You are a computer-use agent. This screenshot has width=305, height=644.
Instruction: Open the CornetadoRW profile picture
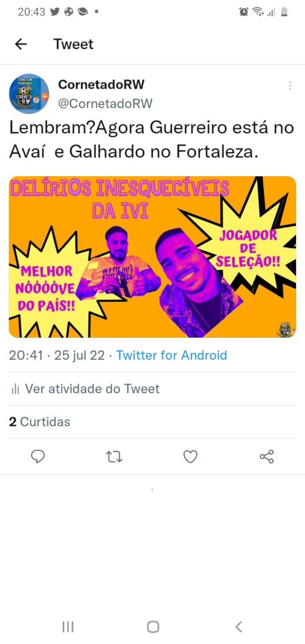(29, 94)
